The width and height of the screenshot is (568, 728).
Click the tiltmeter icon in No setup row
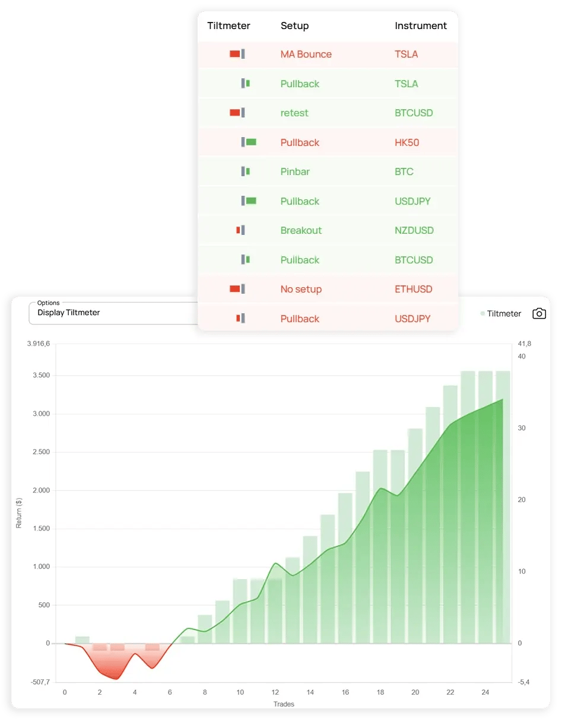[237, 289]
